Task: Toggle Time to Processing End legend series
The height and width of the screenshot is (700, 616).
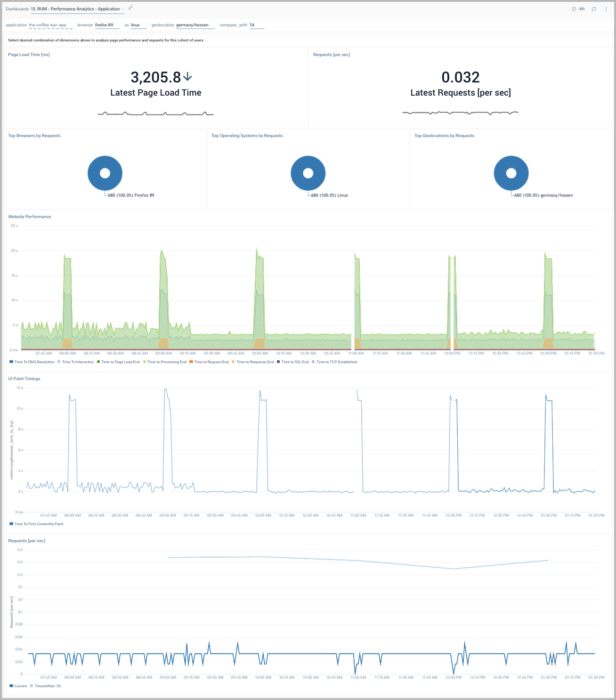Action: 164,362
